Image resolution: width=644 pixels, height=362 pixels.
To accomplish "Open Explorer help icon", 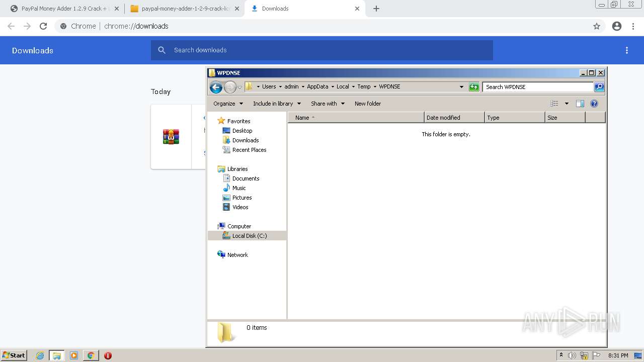I will (x=594, y=104).
